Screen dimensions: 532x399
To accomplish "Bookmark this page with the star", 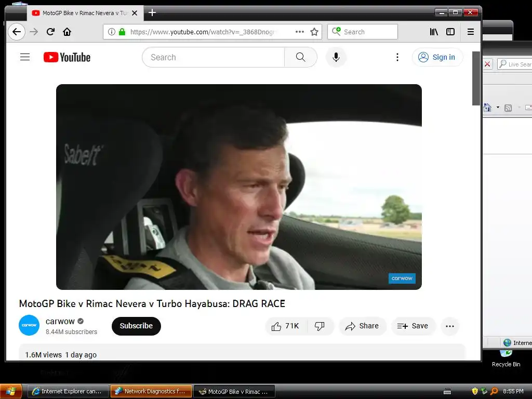I will tap(314, 32).
